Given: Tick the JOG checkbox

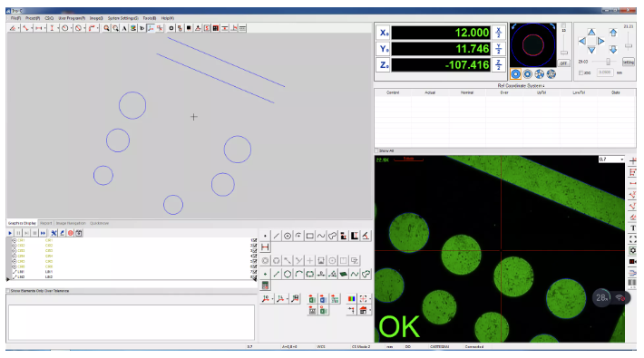Looking at the screenshot, I should coord(581,73).
